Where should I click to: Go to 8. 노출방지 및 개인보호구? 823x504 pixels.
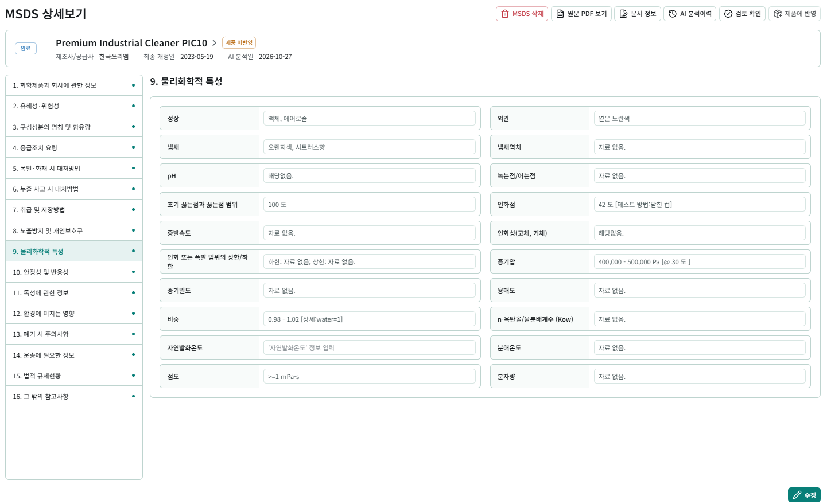[x=74, y=230]
